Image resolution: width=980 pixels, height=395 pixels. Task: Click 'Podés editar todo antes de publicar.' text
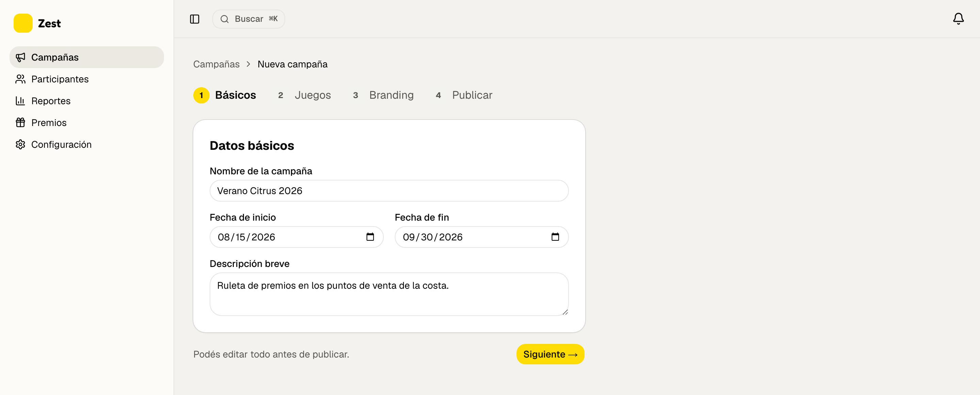pyautogui.click(x=271, y=354)
